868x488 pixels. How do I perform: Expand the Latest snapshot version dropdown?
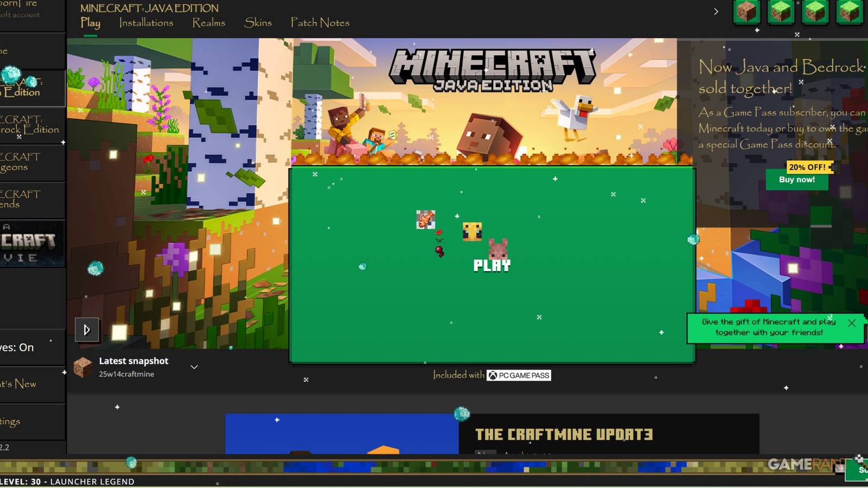pos(194,367)
